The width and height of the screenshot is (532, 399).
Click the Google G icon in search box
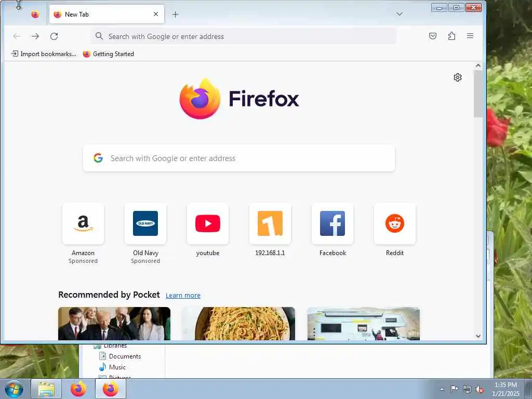[x=98, y=158]
